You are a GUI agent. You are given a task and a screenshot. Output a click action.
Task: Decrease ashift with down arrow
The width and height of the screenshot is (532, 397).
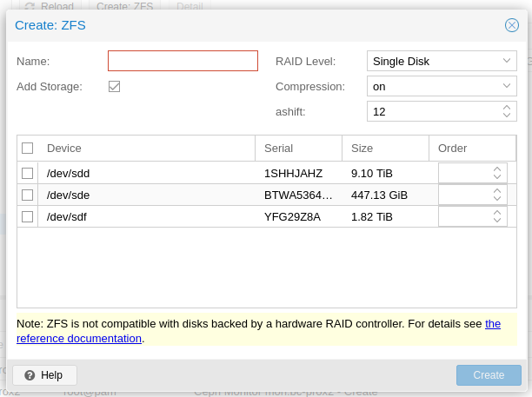507,116
